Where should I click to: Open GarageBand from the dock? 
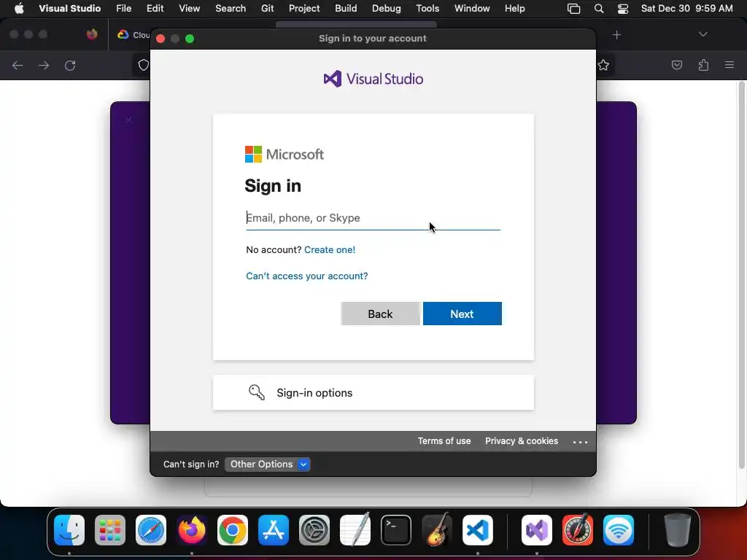click(437, 530)
